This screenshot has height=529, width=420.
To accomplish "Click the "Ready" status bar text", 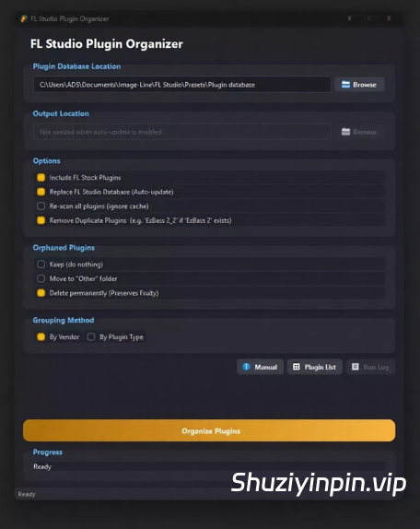I will point(27,494).
